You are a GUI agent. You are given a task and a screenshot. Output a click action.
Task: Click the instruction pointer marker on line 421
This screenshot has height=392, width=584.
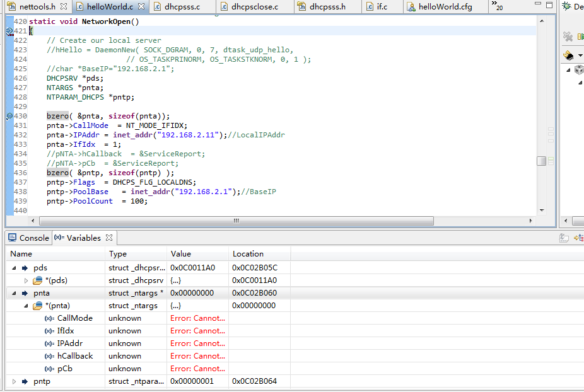click(9, 32)
